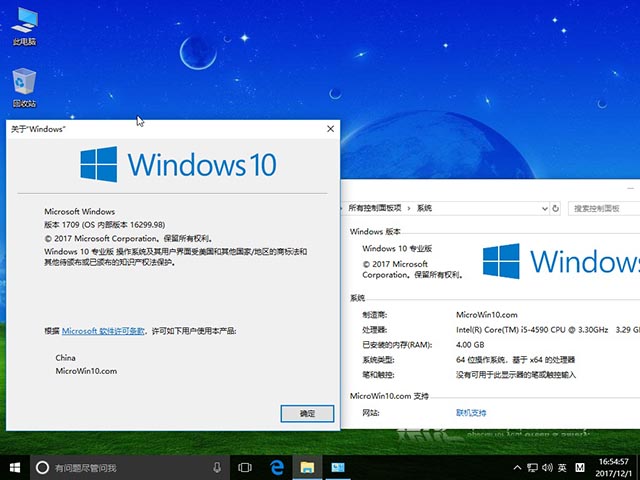Open the Microsoft 软件许可条款 link
640x480 pixels.
tap(103, 331)
